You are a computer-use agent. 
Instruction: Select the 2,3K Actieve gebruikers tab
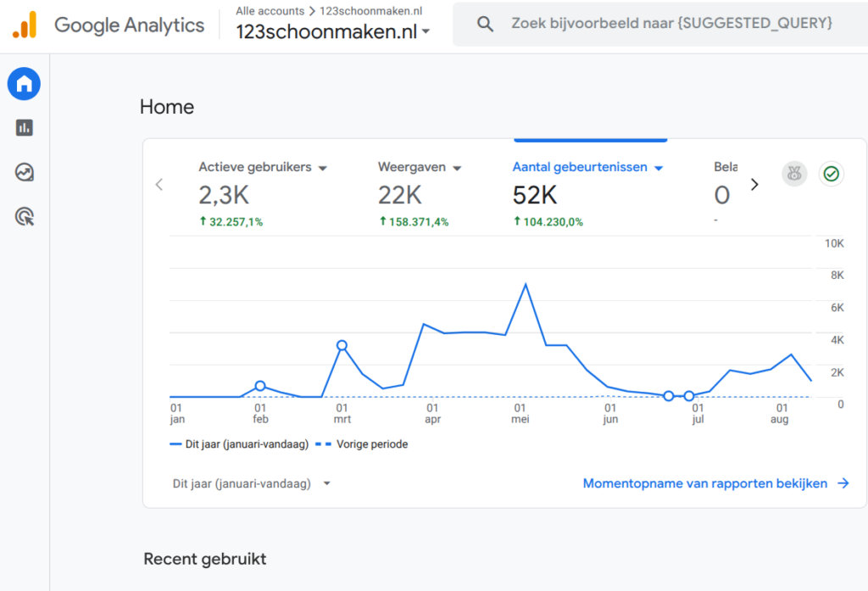[263, 195]
